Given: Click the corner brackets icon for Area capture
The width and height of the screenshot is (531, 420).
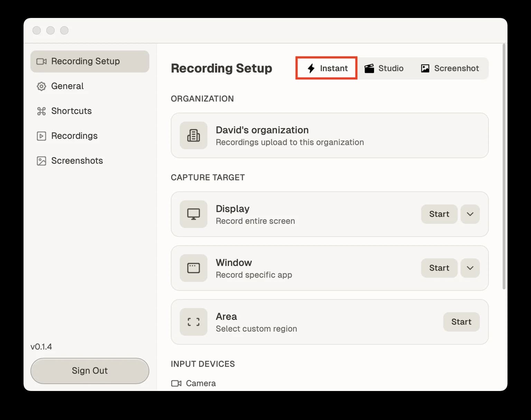Looking at the screenshot, I should click(x=193, y=322).
